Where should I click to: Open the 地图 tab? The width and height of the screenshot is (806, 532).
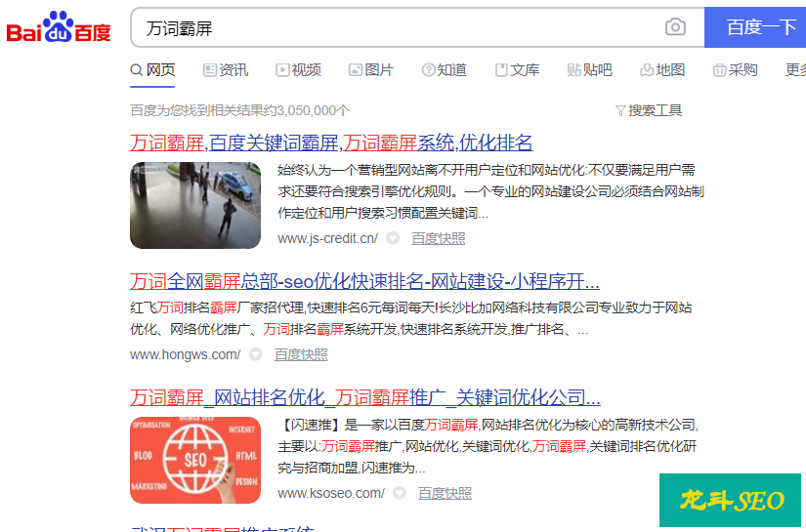pyautogui.click(x=662, y=70)
